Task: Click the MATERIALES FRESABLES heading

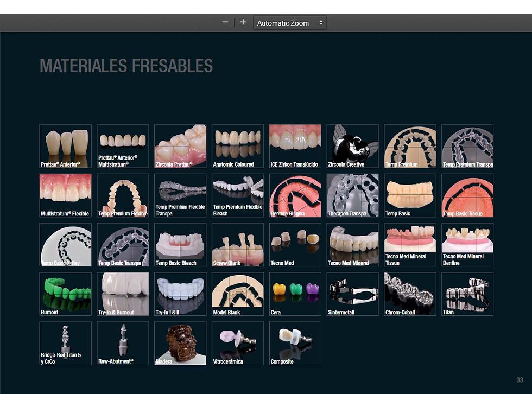Action: point(126,66)
